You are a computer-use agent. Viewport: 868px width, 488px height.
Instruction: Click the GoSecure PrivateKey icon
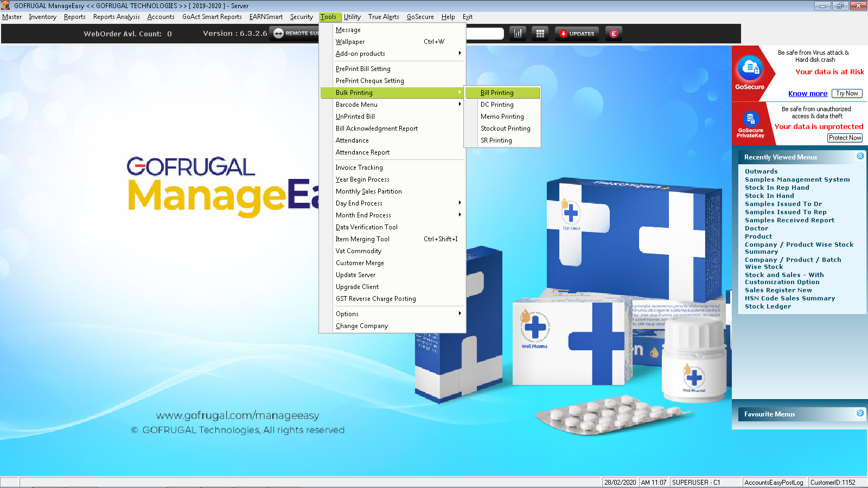tap(750, 118)
